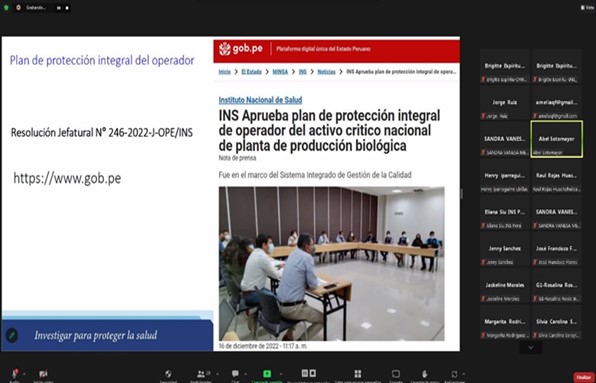Click the red Finalizar button
This screenshot has height=383, width=596.
coord(584,377)
